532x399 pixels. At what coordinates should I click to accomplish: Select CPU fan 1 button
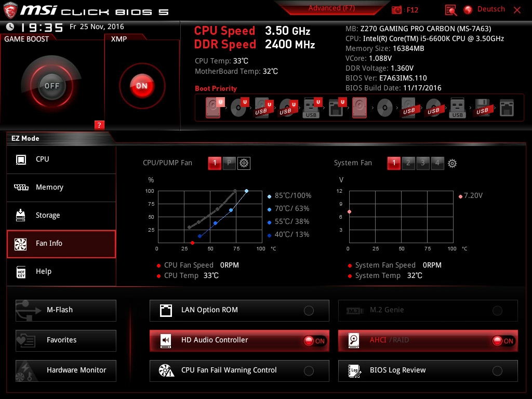pyautogui.click(x=215, y=163)
